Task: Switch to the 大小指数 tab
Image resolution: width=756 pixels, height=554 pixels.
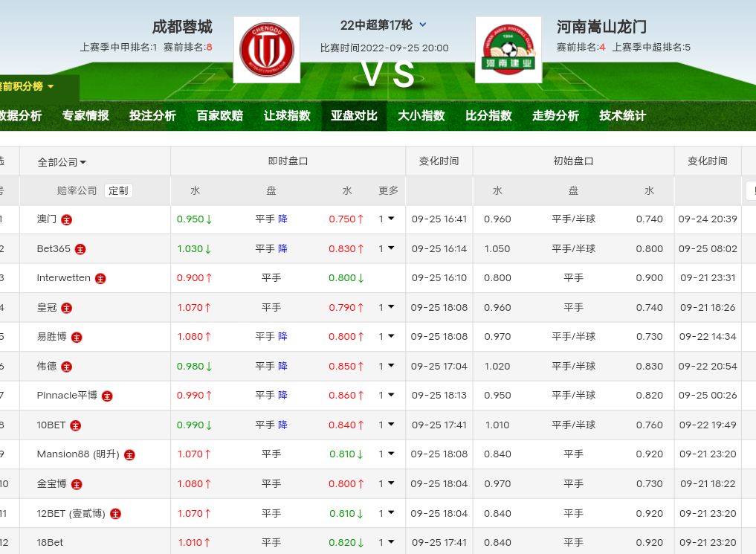Action: coord(421,116)
